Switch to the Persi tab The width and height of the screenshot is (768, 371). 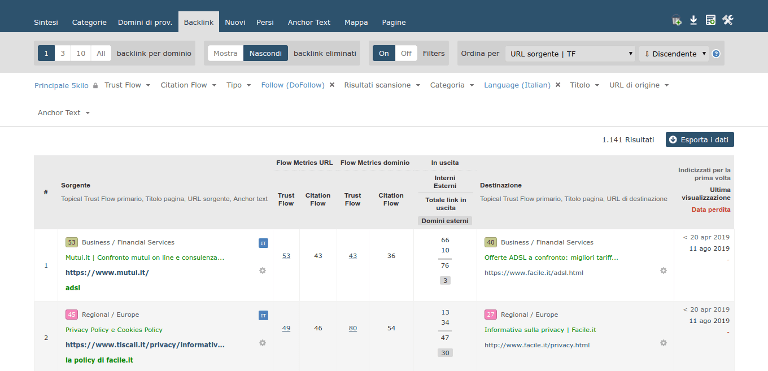(265, 23)
